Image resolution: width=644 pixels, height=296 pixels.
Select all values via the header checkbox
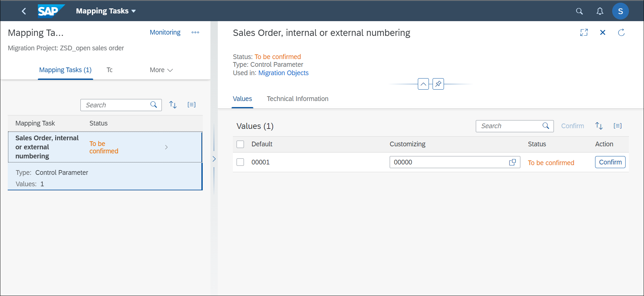240,144
